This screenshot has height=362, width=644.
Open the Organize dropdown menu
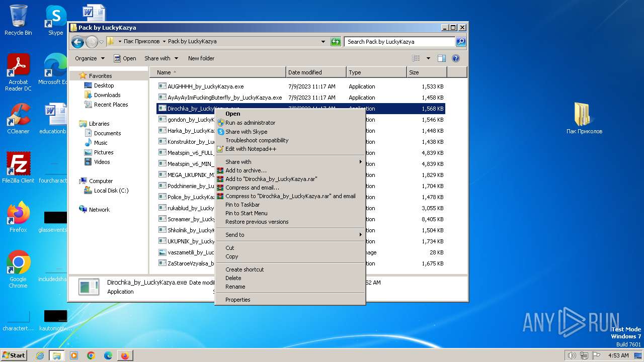click(x=90, y=58)
